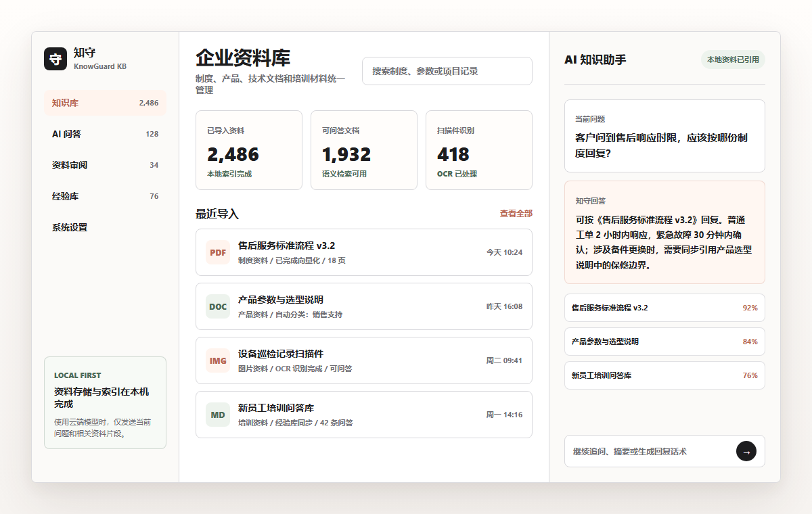
Task: Click the IMG file type icon
Action: pyautogui.click(x=218, y=360)
